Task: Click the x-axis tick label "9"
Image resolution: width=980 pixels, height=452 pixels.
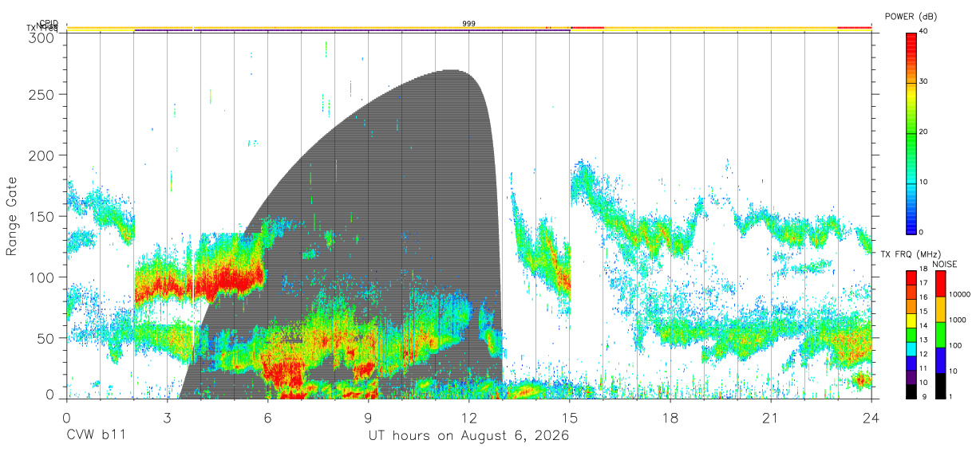Action: [368, 418]
